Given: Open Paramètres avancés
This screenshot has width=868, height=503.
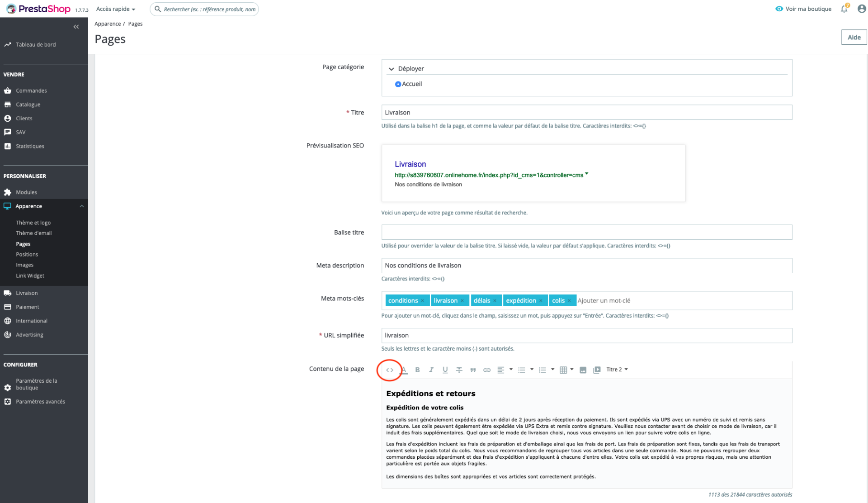Looking at the screenshot, I should (40, 402).
